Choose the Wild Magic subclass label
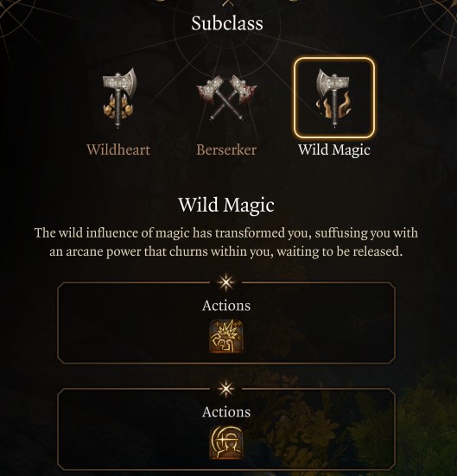The height and width of the screenshot is (476, 457). pos(334,150)
